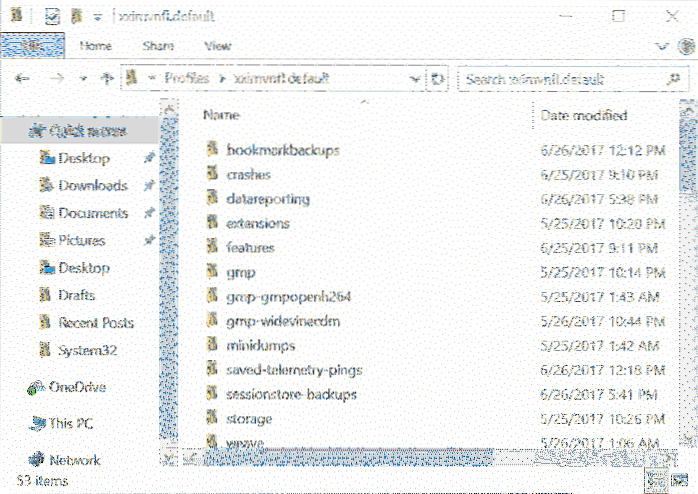Unpin Downloads from Quick access
Viewport: 698px width, 494px height.
click(x=149, y=186)
